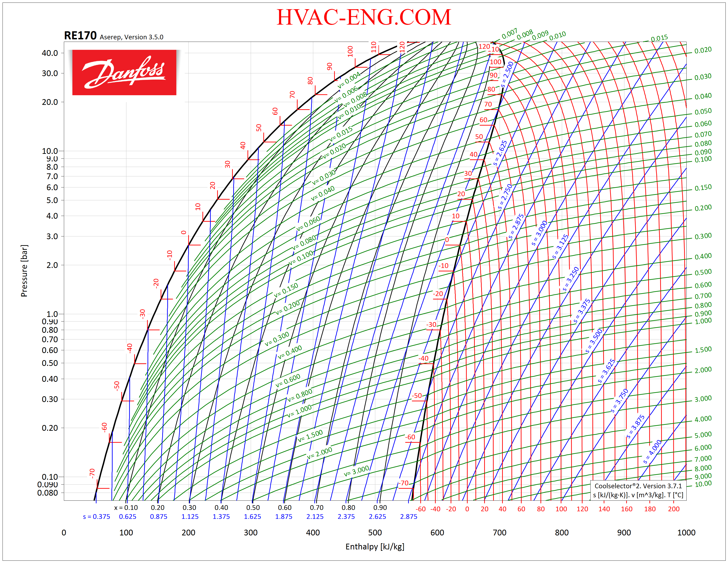
Task: Click the green 1.500 right-side volume label
Action: [703, 350]
